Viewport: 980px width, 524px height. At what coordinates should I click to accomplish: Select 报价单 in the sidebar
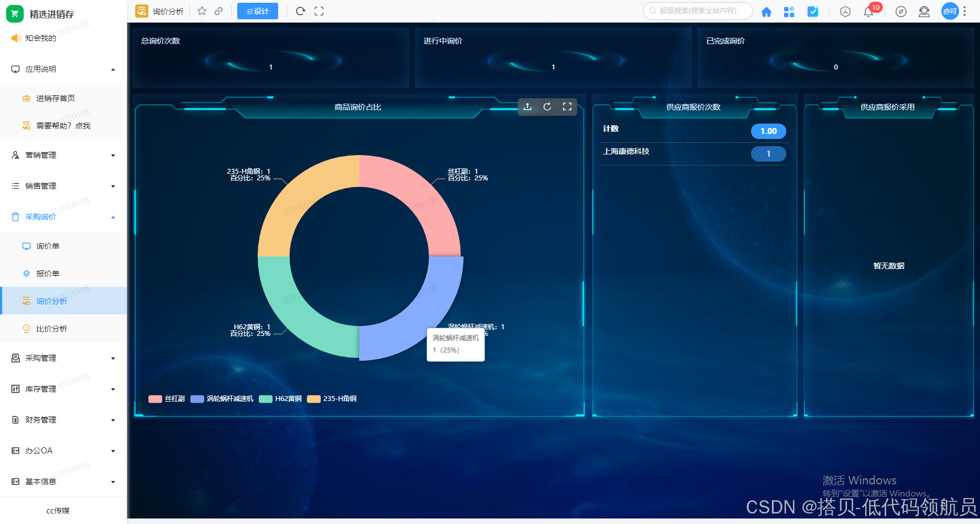coord(47,274)
